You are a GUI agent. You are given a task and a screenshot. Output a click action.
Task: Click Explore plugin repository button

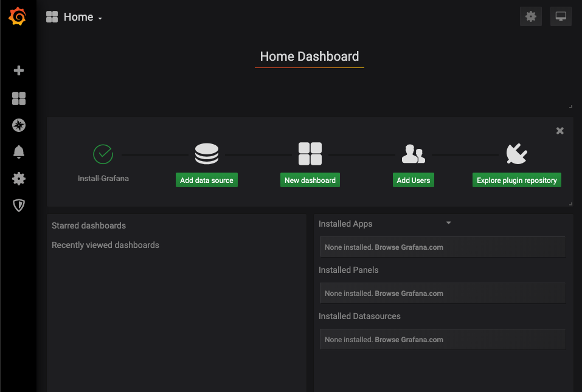pyautogui.click(x=517, y=180)
